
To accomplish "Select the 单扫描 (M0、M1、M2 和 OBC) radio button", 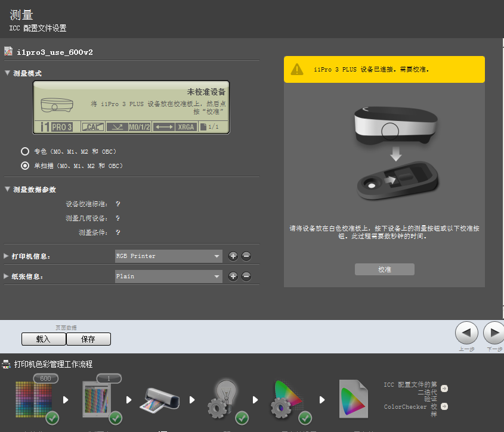I will pos(25,166).
